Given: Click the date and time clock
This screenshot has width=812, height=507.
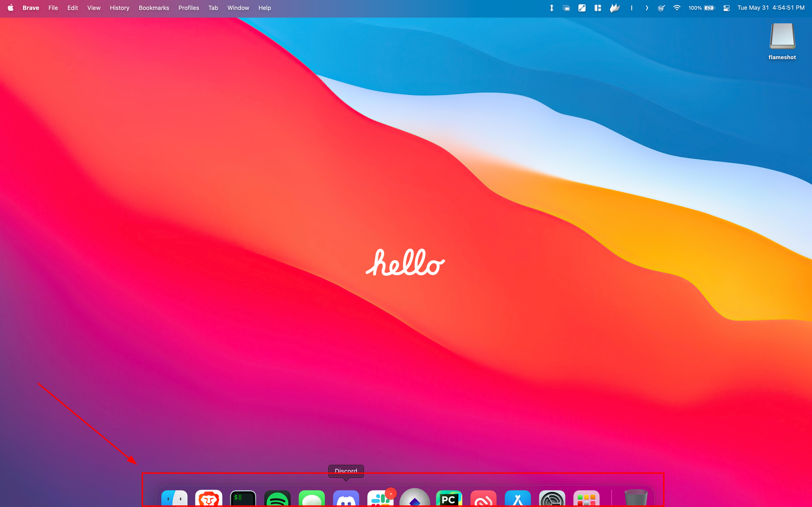Looking at the screenshot, I should tap(770, 8).
